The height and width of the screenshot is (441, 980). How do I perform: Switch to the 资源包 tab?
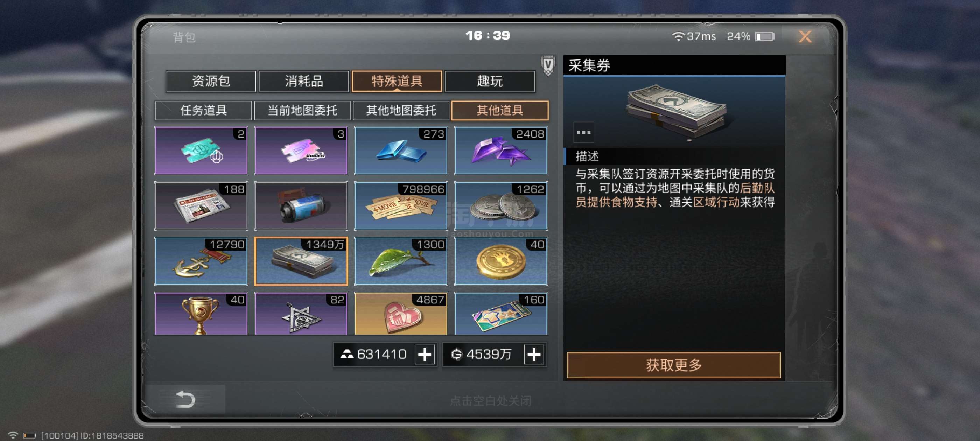211,81
